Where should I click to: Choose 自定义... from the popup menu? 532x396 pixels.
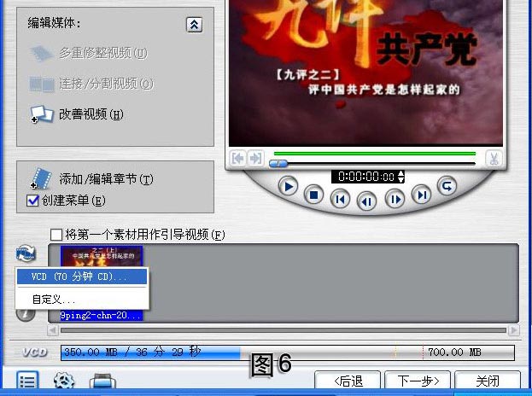tap(53, 300)
